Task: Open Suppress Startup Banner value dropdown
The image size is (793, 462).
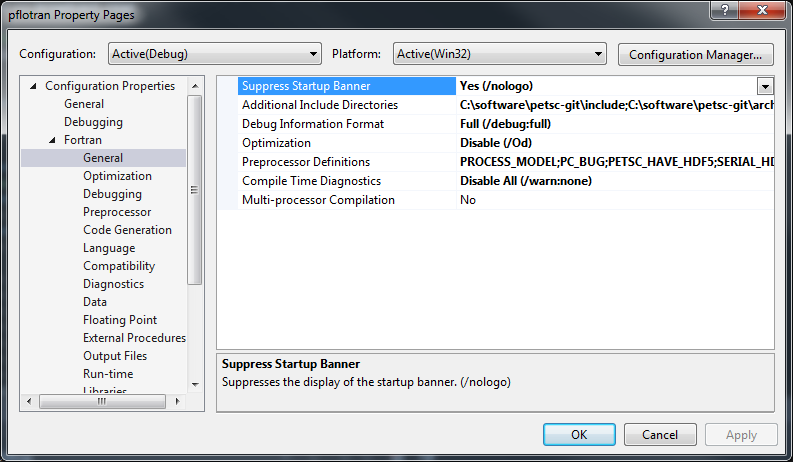Action: point(765,87)
